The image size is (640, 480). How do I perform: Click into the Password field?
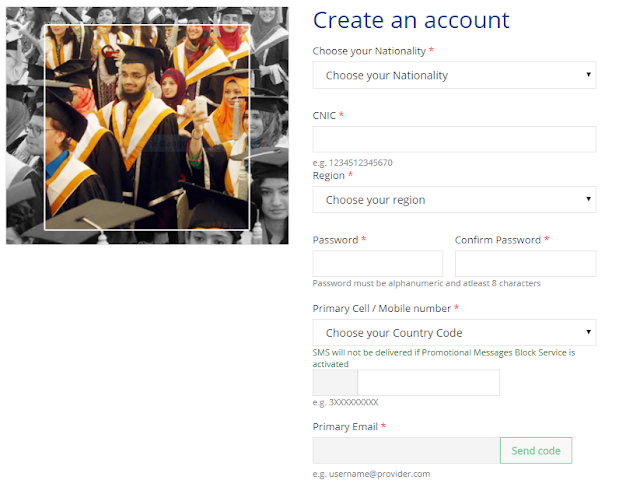click(x=378, y=263)
